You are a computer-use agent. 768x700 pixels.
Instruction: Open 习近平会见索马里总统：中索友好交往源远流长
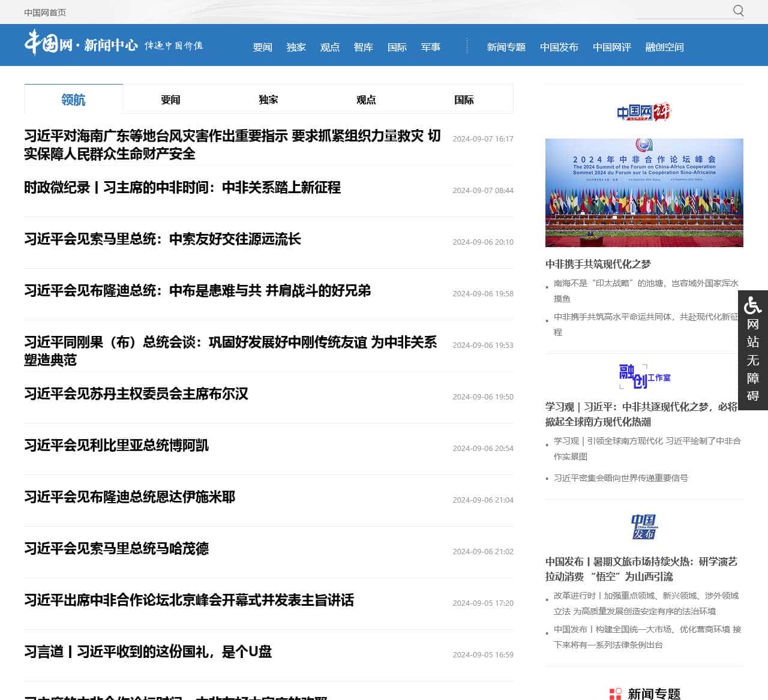163,239
